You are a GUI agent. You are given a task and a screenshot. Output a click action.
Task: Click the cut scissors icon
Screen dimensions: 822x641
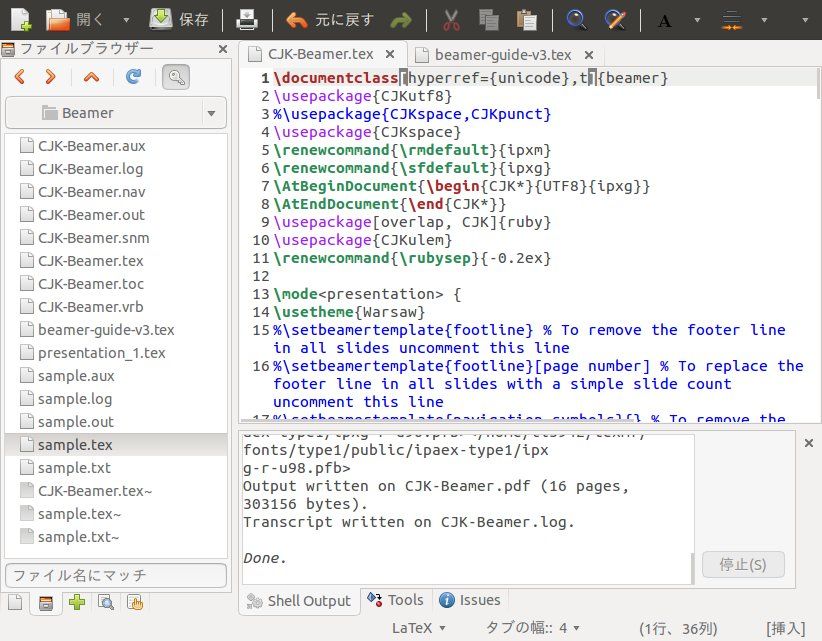(451, 19)
